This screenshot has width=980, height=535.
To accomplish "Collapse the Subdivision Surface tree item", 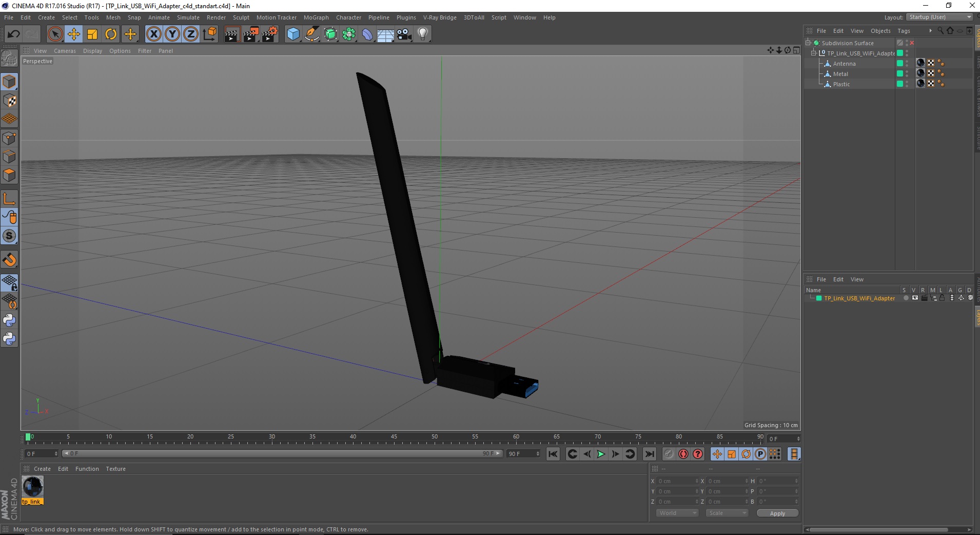I will click(x=808, y=43).
